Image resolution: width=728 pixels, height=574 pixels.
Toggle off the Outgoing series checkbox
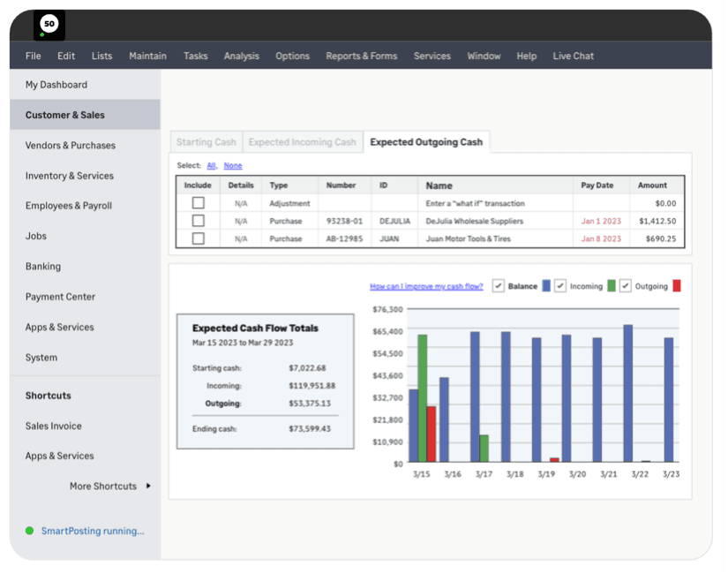point(627,285)
